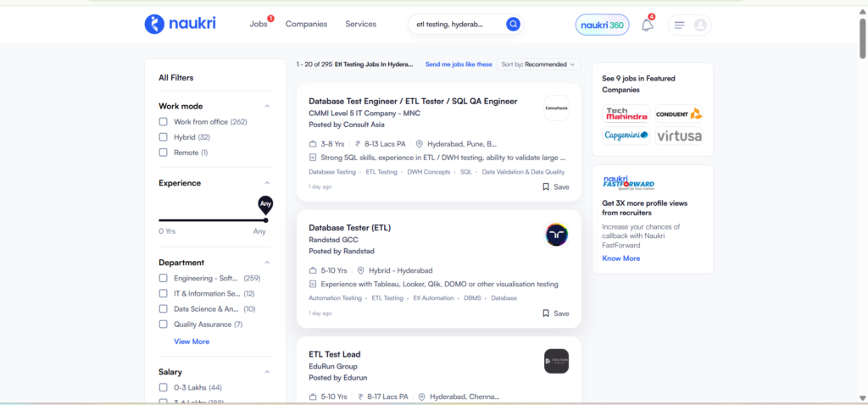Click briefcase icon beside 3-8 Yrs
The width and height of the screenshot is (868, 405).
[313, 144]
